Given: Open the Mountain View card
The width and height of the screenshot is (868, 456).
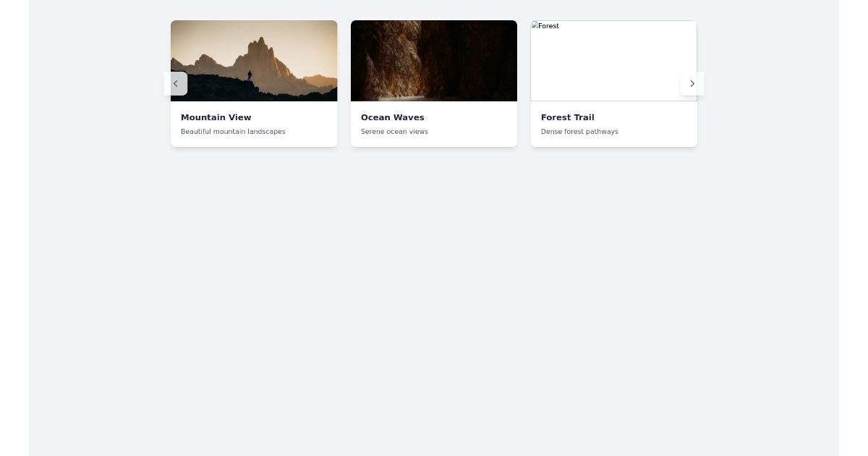Looking at the screenshot, I should (x=254, y=83).
